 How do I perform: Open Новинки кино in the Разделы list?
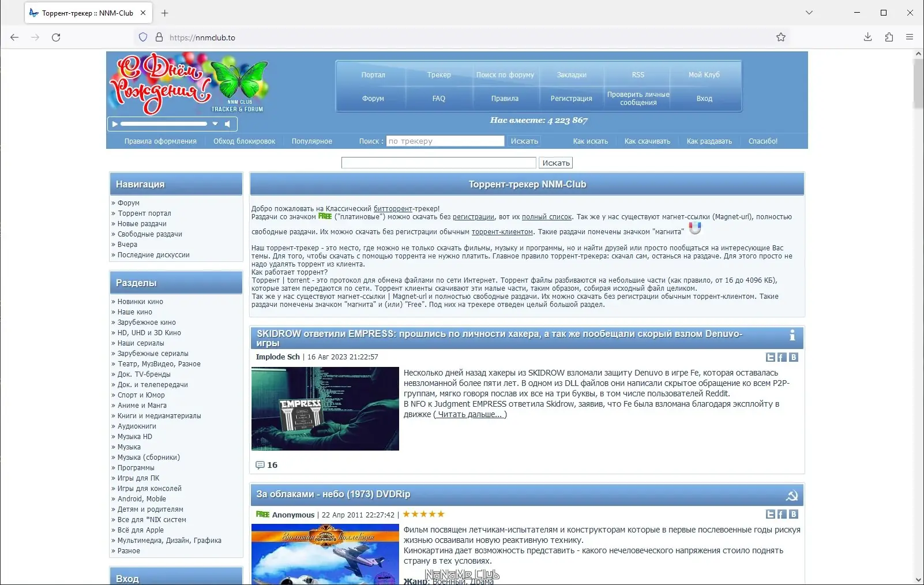pyautogui.click(x=140, y=302)
